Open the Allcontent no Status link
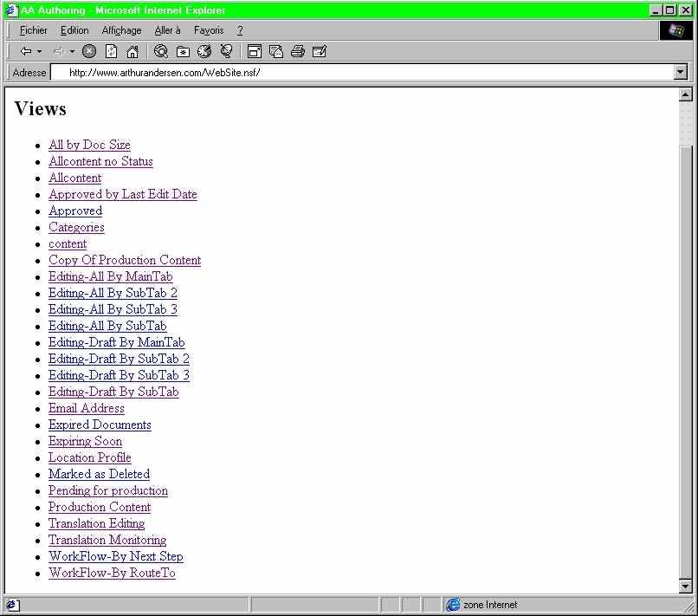 click(100, 161)
